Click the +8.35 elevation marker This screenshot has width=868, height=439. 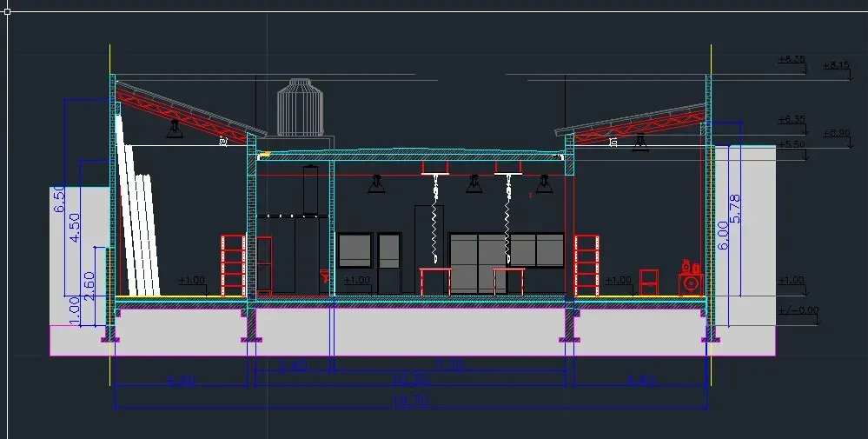click(x=792, y=59)
